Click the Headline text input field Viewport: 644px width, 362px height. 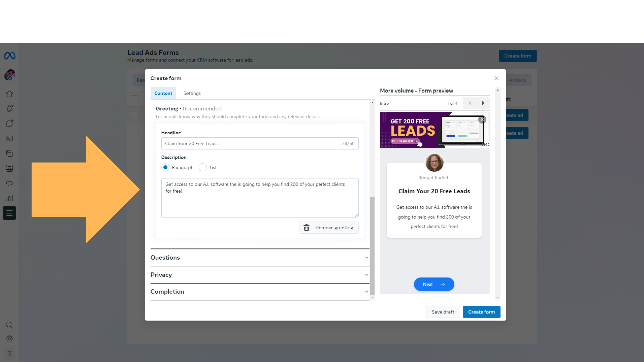coord(260,144)
